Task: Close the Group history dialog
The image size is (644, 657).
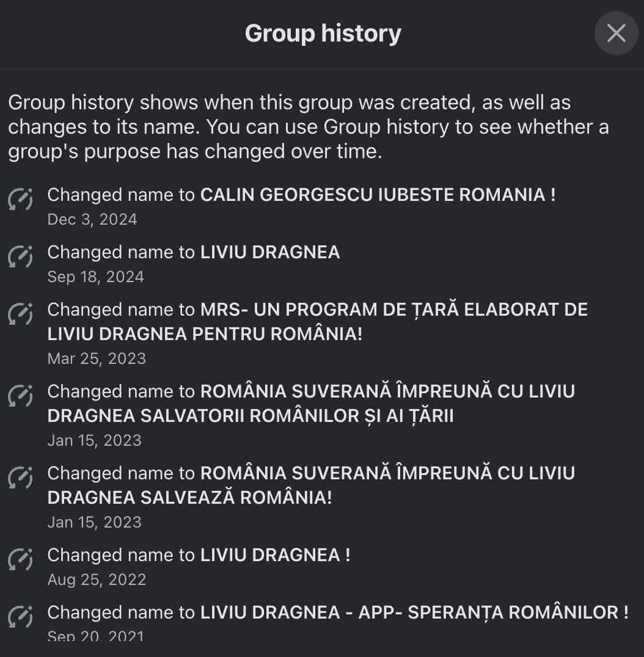Action: click(x=616, y=33)
